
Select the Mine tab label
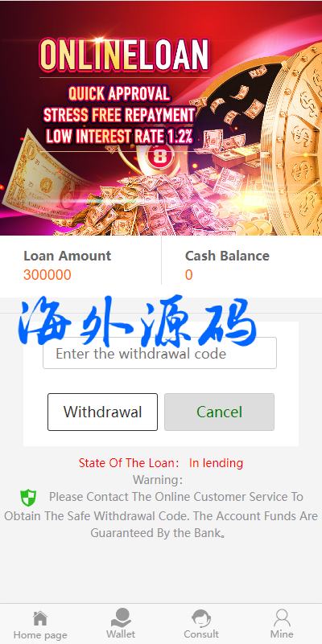tap(282, 634)
